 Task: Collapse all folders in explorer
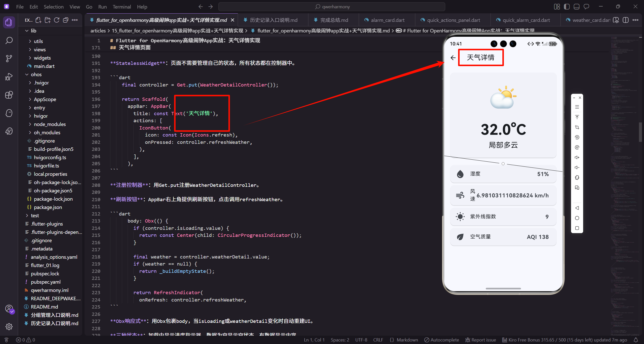coord(66,20)
